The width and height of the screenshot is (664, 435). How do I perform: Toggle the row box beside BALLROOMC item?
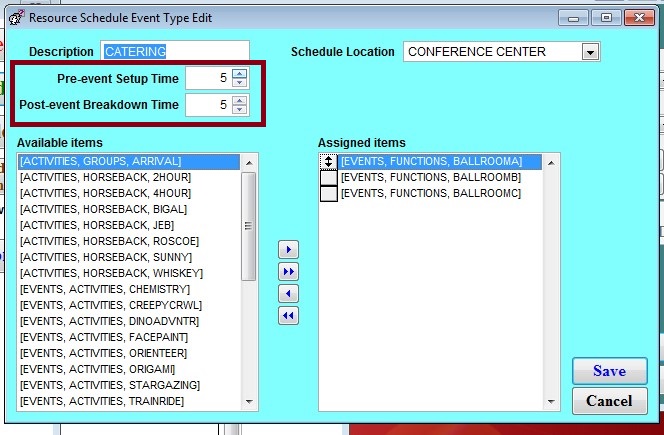coord(328,194)
